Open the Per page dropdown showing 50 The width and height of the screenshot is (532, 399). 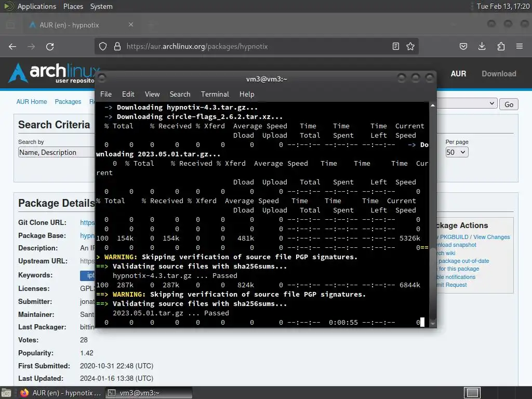click(457, 152)
